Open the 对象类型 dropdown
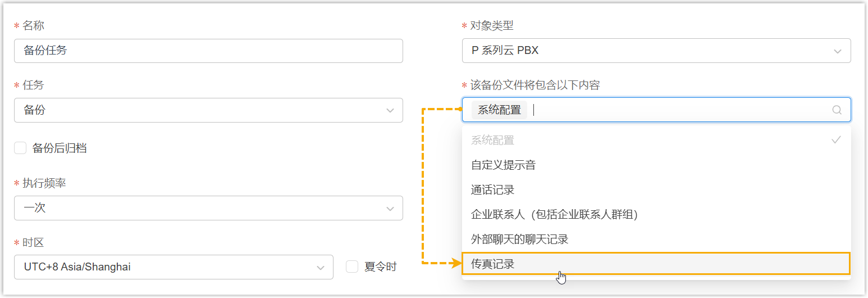Viewport: 868px width, 298px height. [x=656, y=51]
